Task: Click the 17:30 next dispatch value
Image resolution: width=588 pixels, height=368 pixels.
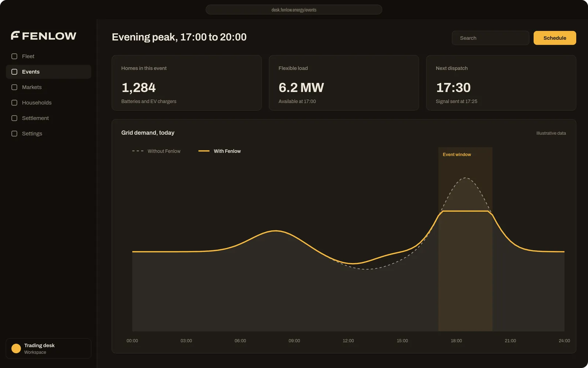Action: coord(453,88)
